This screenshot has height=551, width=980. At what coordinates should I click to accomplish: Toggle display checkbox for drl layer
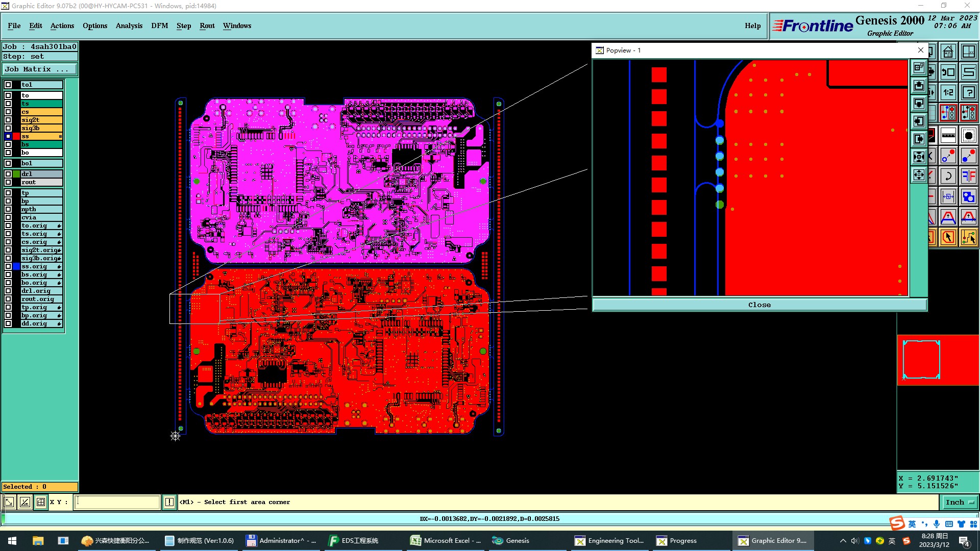pyautogui.click(x=8, y=174)
